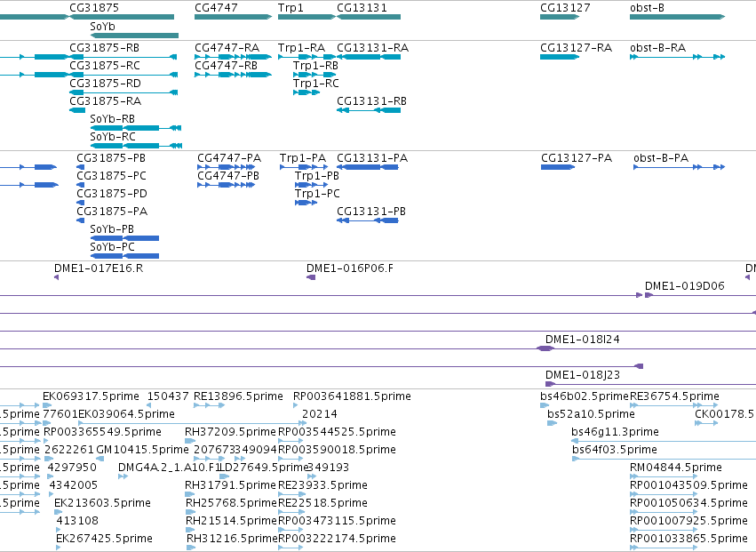The height and width of the screenshot is (552, 756).
Task: Click the obst-B-RA transcript label
Action: [x=657, y=48]
